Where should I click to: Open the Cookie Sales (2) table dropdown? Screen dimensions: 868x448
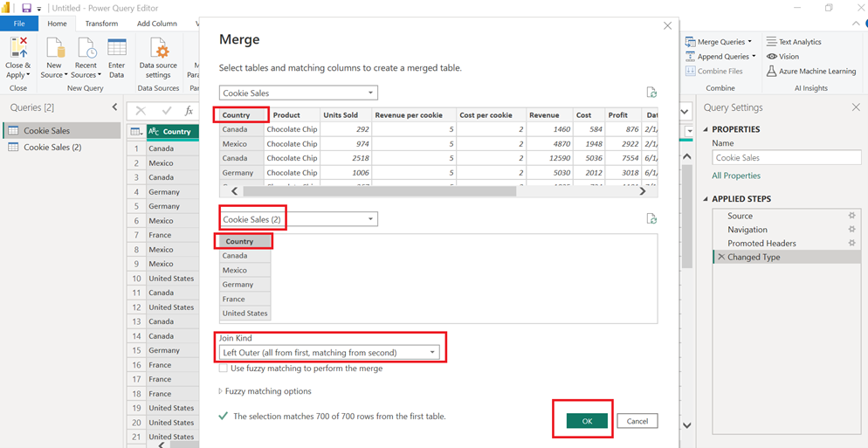(299, 219)
